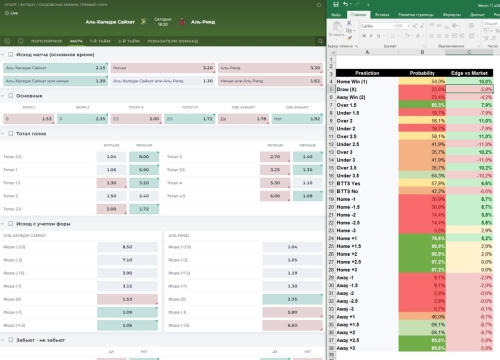The image size is (500, 360).
Task: Toggle wrap text in Excel
Action: tap(472, 26)
